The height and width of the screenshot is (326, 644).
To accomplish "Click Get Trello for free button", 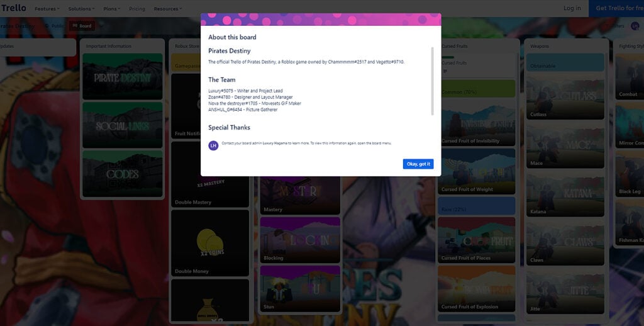I will pos(616,8).
